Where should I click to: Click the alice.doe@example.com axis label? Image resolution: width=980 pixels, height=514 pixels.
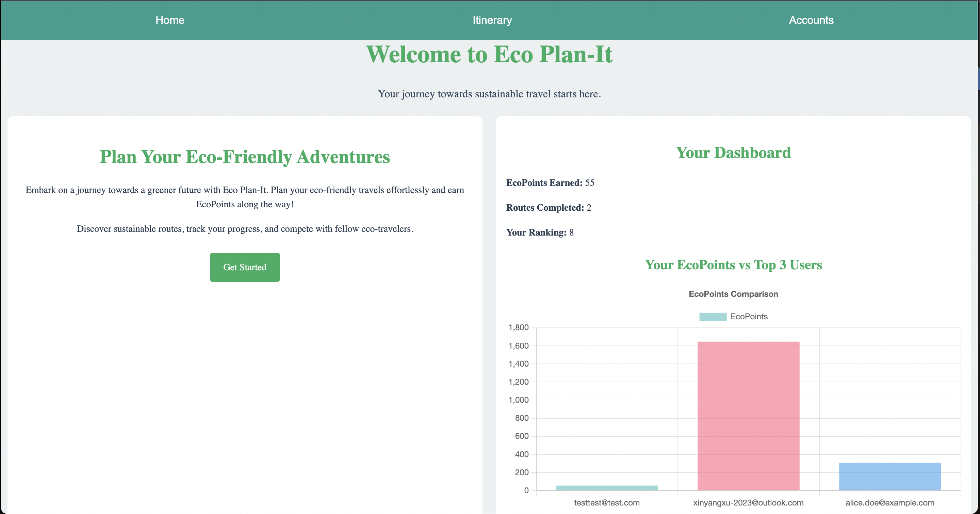pyautogui.click(x=889, y=502)
